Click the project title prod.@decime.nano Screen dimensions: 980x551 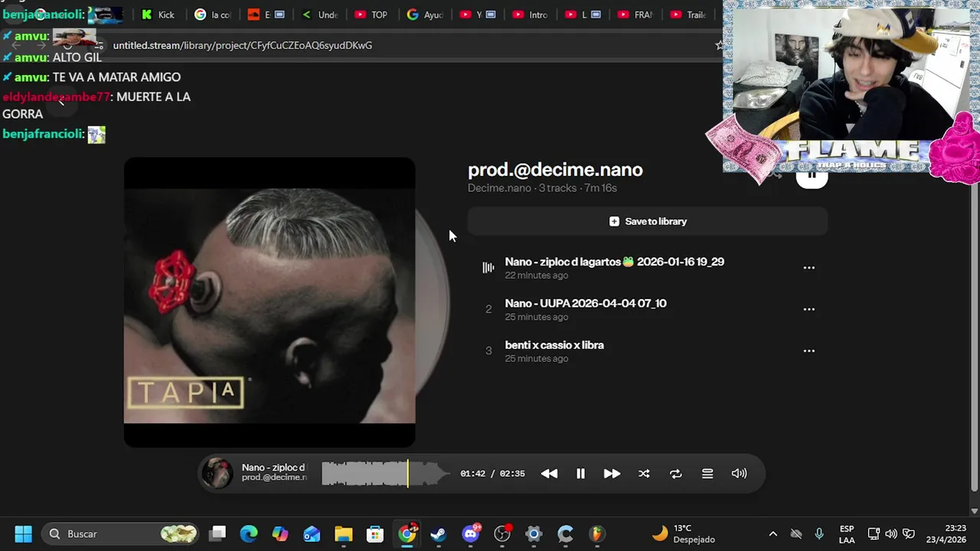point(555,169)
